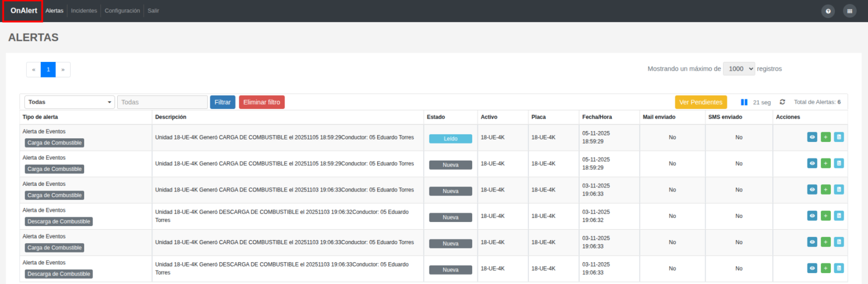Click the 21 seg countdown text

point(762,103)
